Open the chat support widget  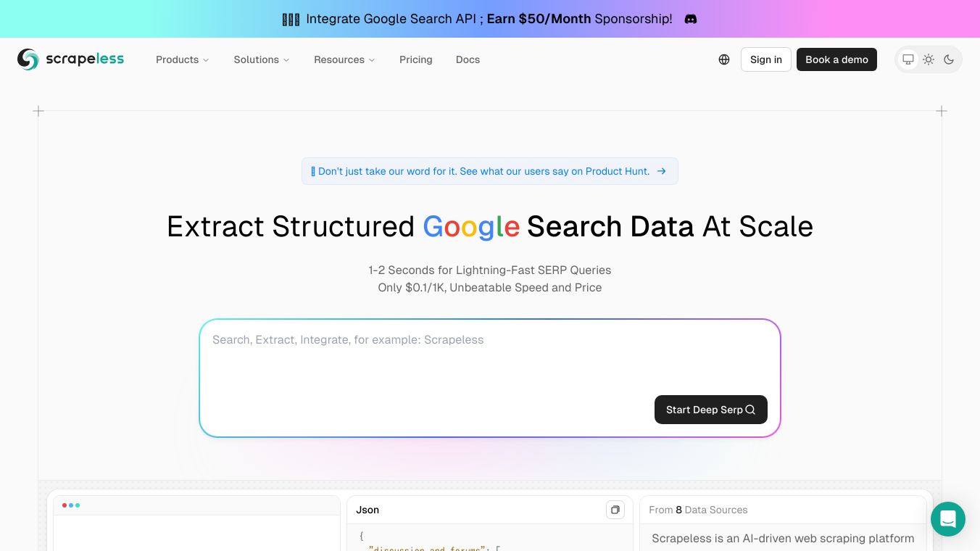(948, 519)
